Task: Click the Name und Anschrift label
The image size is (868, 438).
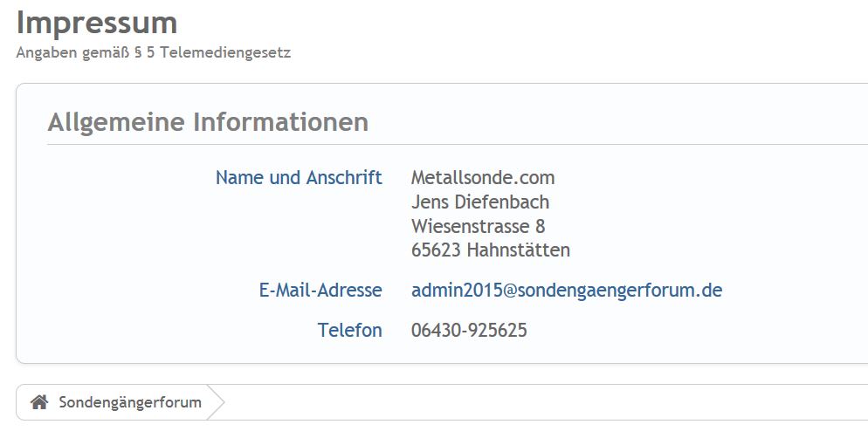Action: (x=299, y=178)
